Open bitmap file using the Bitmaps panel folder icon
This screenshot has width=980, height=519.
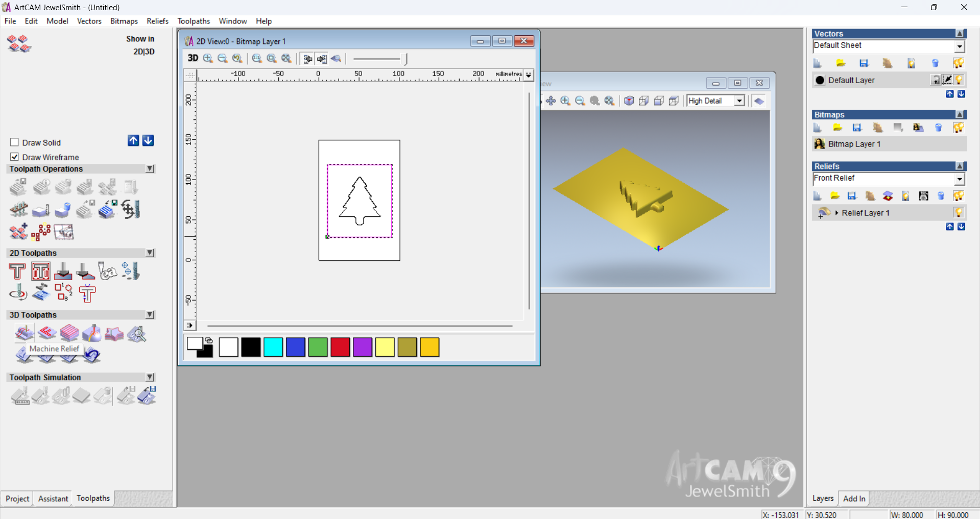(x=837, y=128)
